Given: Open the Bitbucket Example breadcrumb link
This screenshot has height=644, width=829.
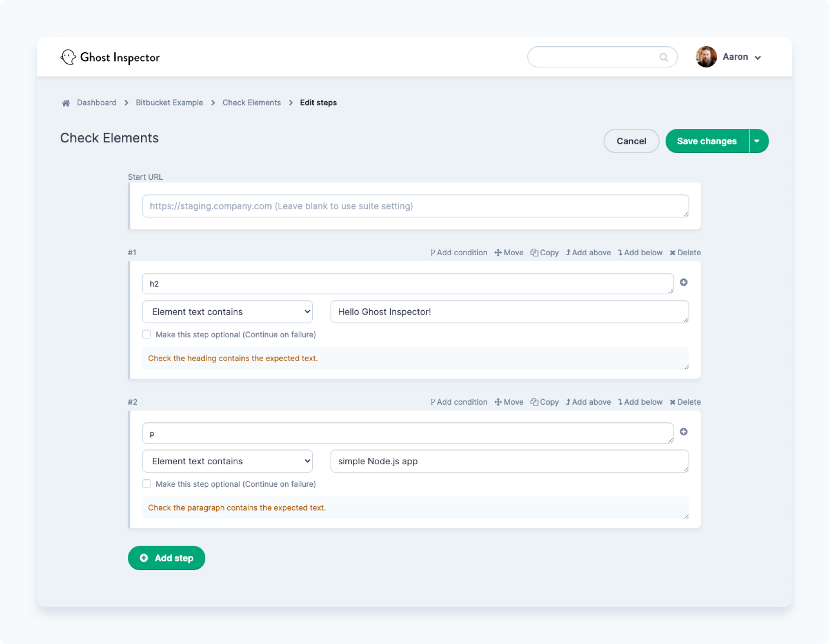Looking at the screenshot, I should (x=169, y=102).
